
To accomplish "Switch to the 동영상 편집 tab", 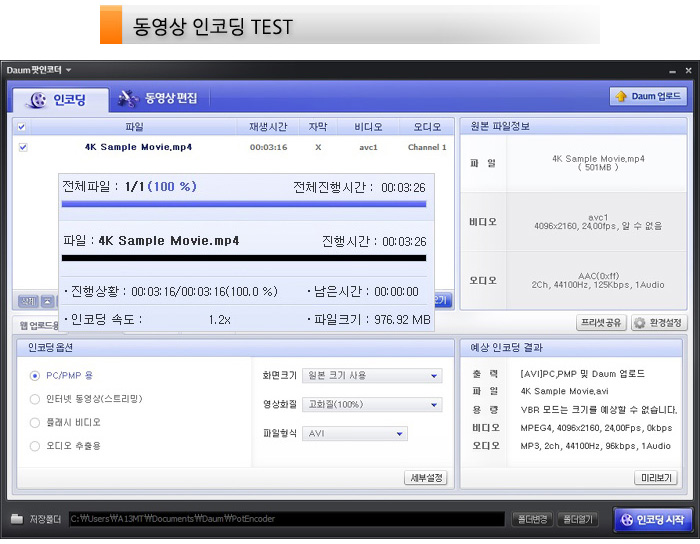I will 158,98.
